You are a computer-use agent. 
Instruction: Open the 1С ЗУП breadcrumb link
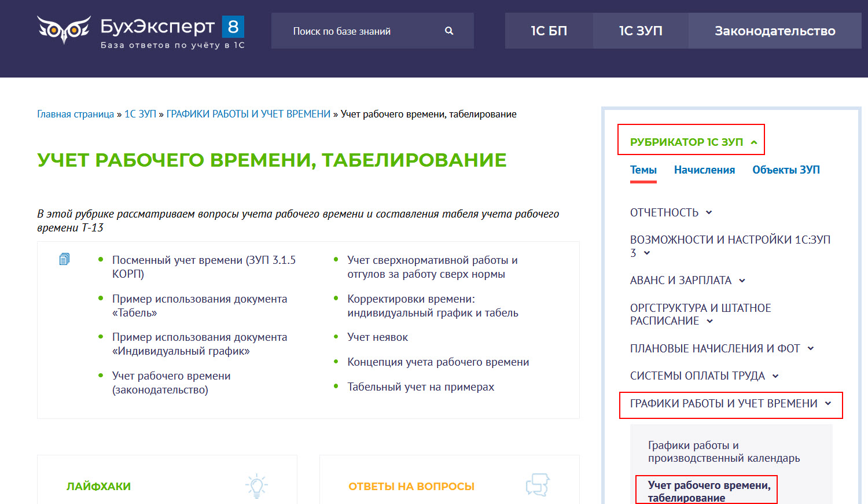pyautogui.click(x=140, y=114)
